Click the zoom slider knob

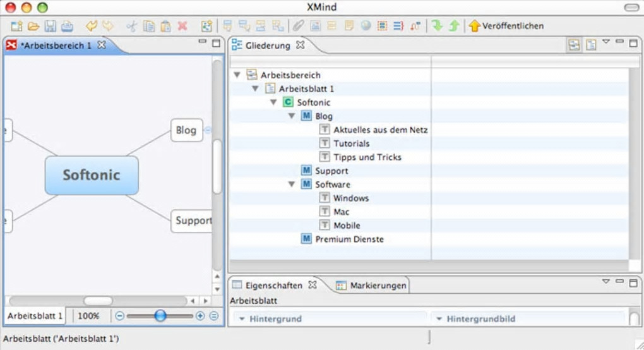coord(160,316)
